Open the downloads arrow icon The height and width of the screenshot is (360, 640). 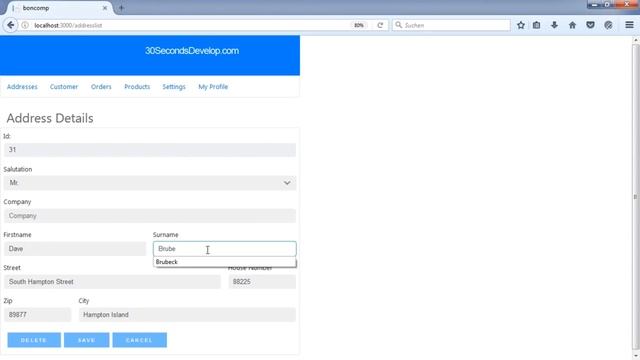point(554,25)
